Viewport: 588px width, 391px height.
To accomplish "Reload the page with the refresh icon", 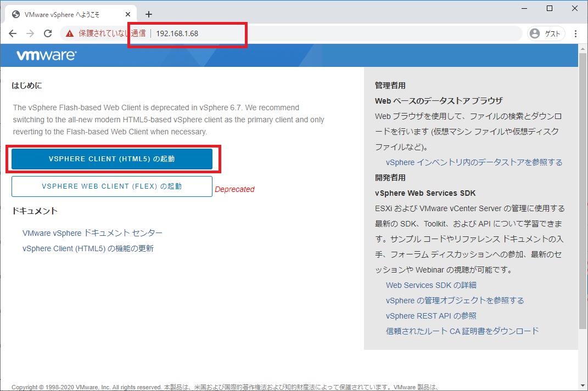I will [x=48, y=33].
